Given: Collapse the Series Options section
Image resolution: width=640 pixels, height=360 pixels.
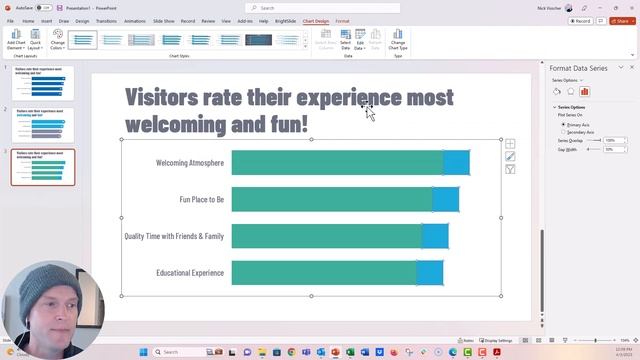Looking at the screenshot, I should pyautogui.click(x=554, y=107).
